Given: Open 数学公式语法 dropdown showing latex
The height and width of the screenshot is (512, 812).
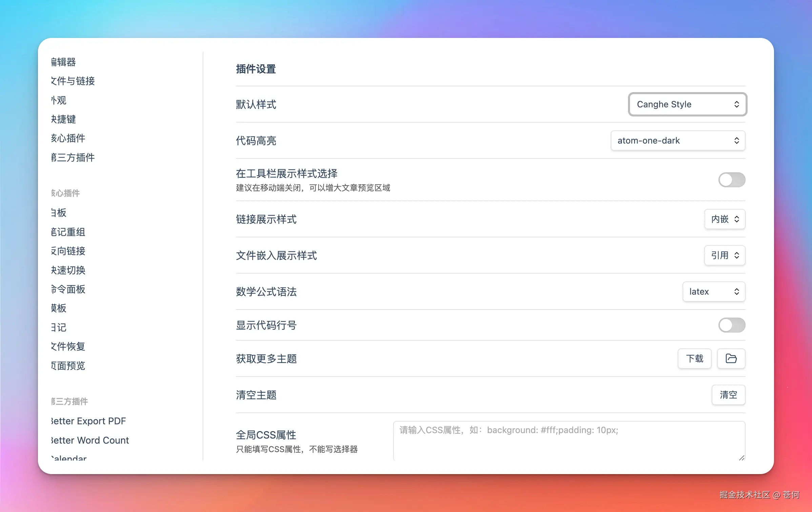Looking at the screenshot, I should pyautogui.click(x=713, y=292).
